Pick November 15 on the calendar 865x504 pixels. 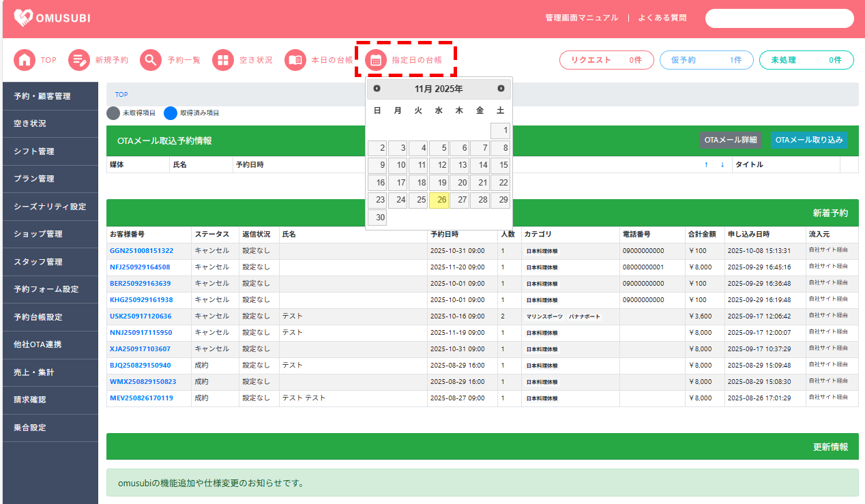pyautogui.click(x=500, y=165)
